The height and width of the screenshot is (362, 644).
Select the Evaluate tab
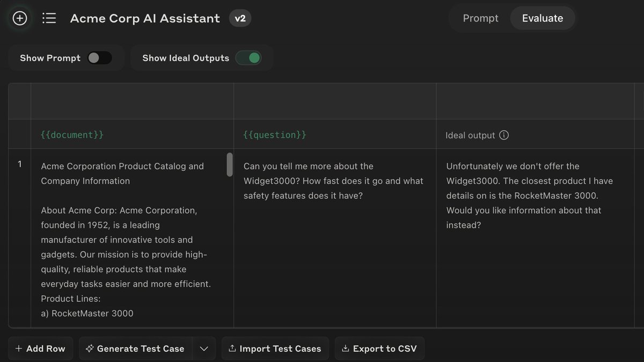(x=543, y=18)
